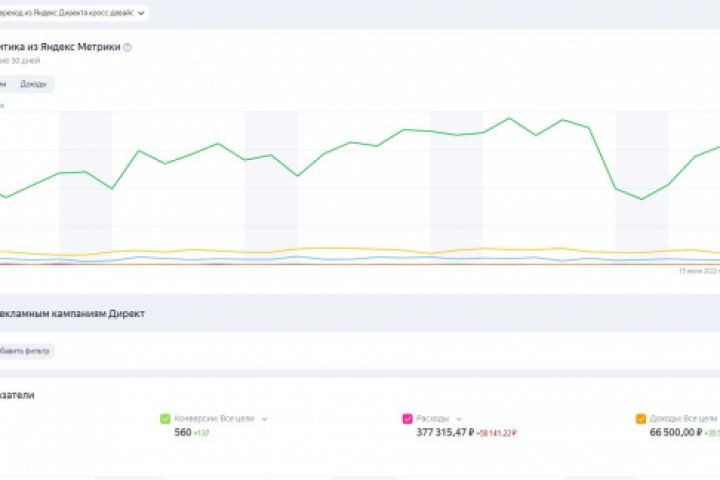Click help icon beside Яндекс Метрики heading

(127, 46)
